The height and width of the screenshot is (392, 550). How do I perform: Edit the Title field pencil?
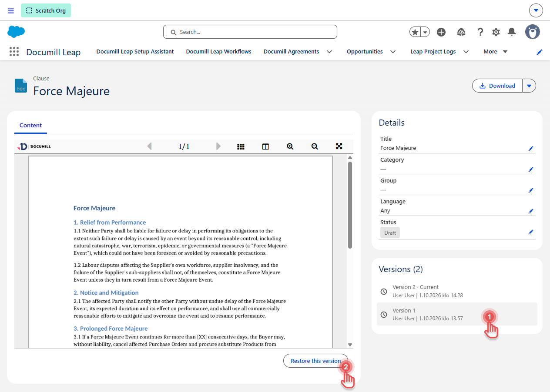(531, 149)
